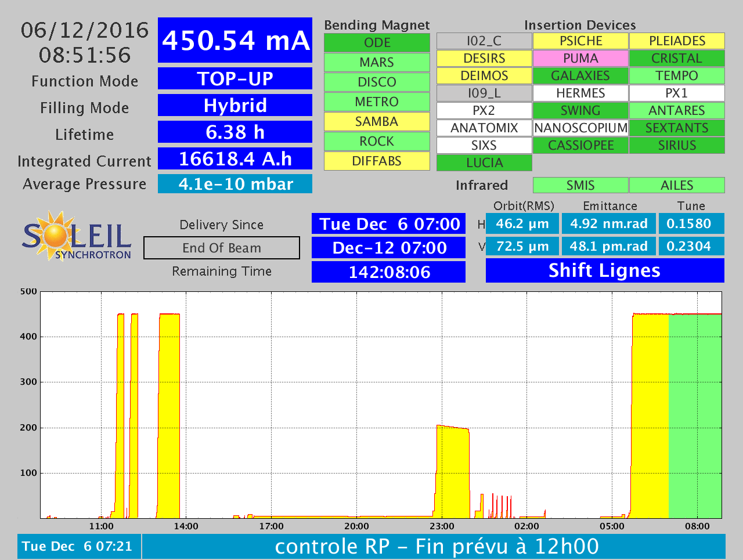Click the 48.1 pm.rad emittance value
The height and width of the screenshot is (560, 743).
click(x=609, y=246)
